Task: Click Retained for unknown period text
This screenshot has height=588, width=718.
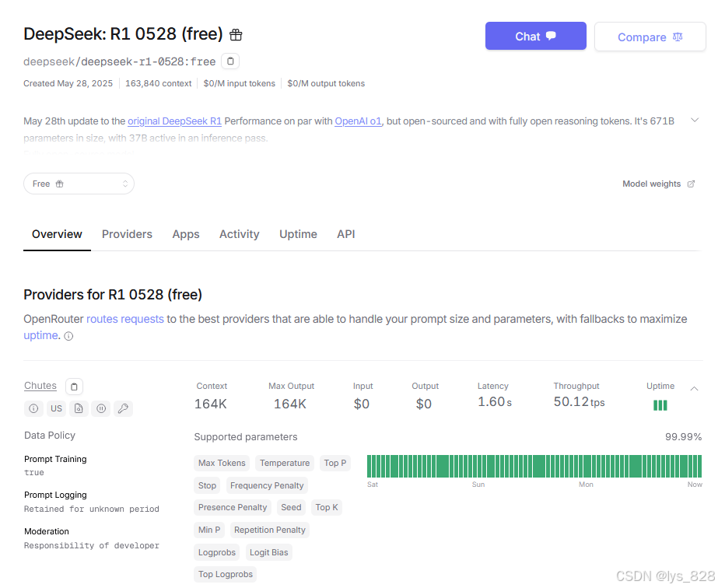Action: [92, 509]
